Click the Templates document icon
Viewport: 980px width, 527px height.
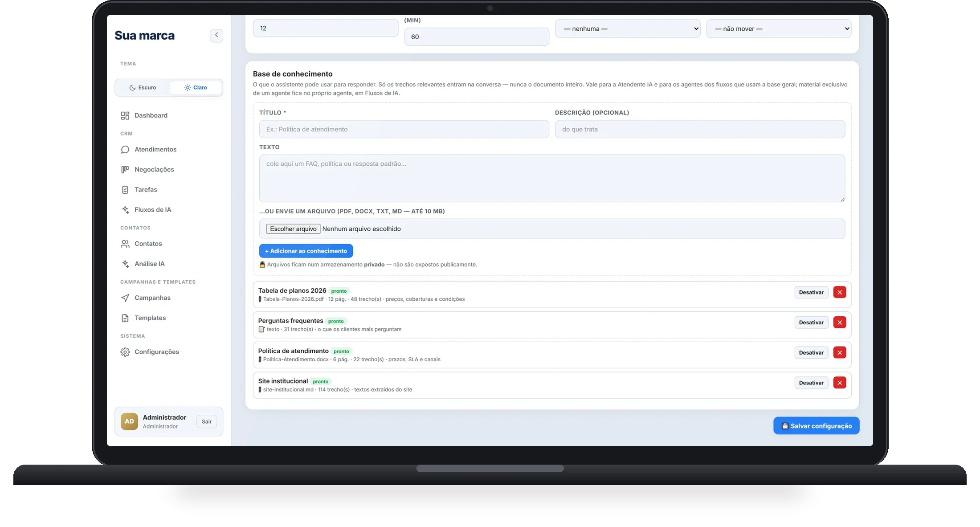(x=125, y=318)
